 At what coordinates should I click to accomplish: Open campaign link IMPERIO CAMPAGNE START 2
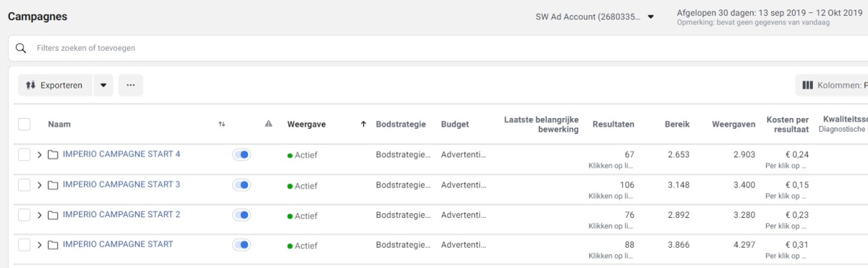pyautogui.click(x=122, y=214)
